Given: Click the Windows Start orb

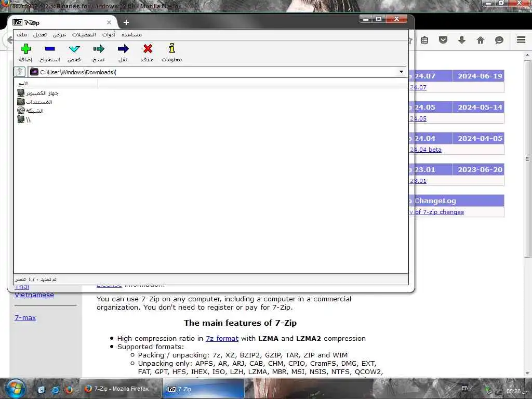Looking at the screenshot, I should point(16,389).
